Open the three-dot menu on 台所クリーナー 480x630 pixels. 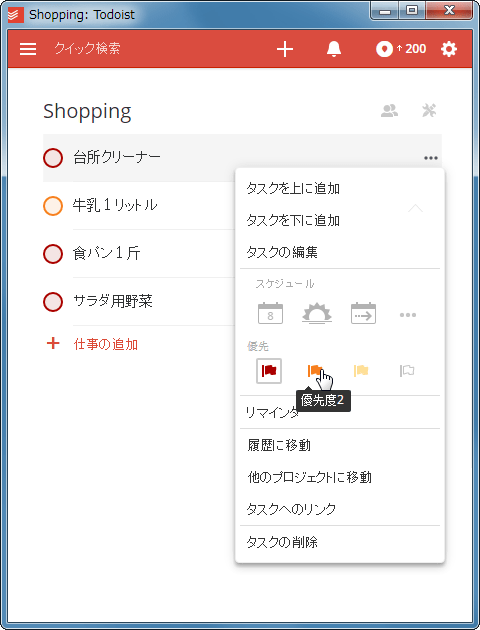431,158
